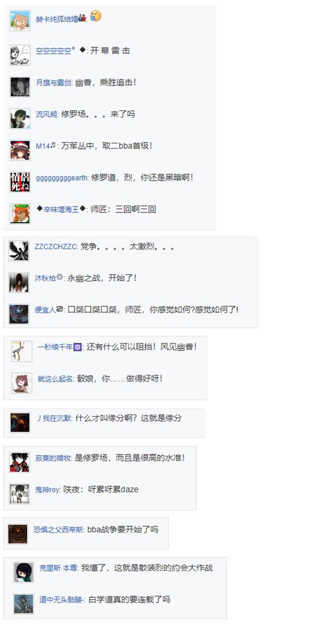Click the avatar of 月旗与露剑

pos(19,87)
